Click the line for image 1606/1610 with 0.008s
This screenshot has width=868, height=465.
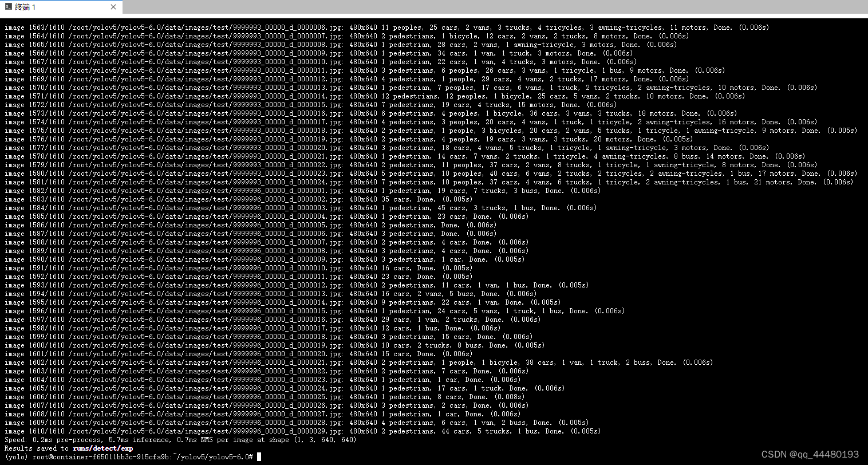265,396
